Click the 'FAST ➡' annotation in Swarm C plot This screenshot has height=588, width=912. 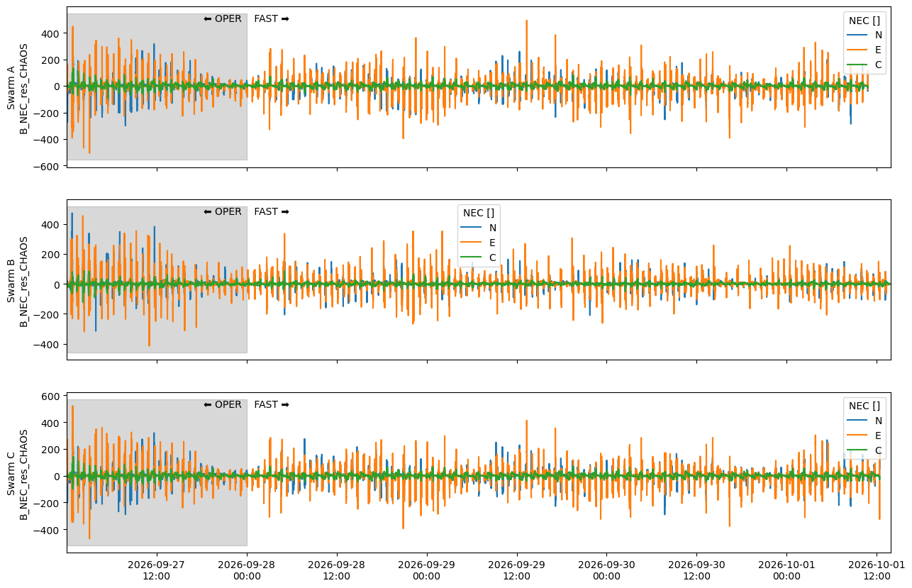[x=272, y=405]
